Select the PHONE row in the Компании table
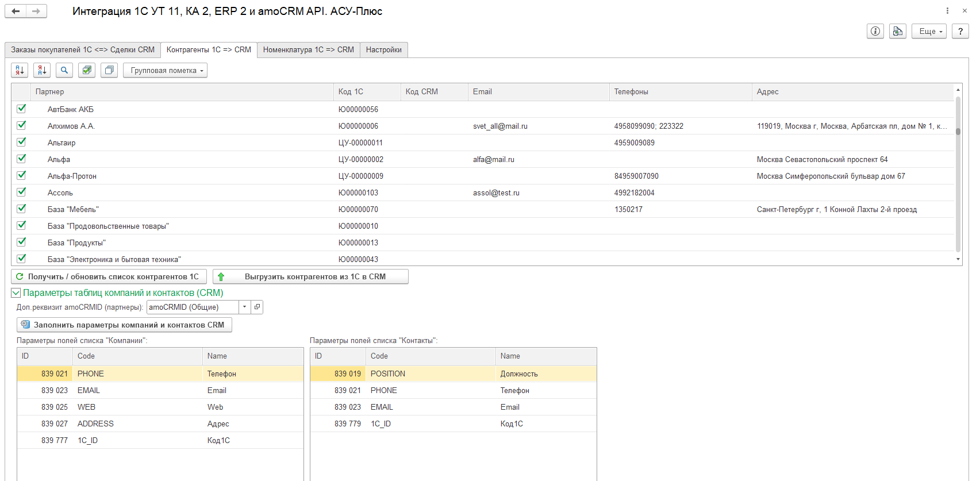The width and height of the screenshot is (980, 481). click(160, 374)
